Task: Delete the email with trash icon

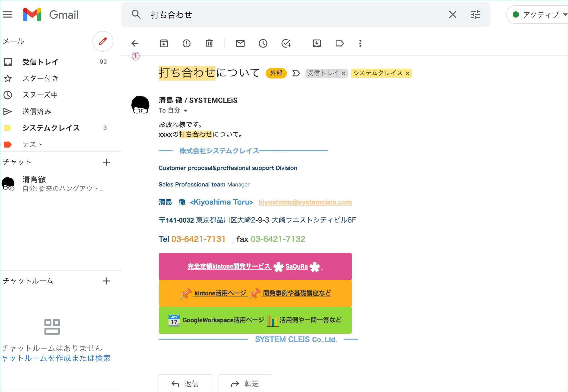Action: point(209,43)
